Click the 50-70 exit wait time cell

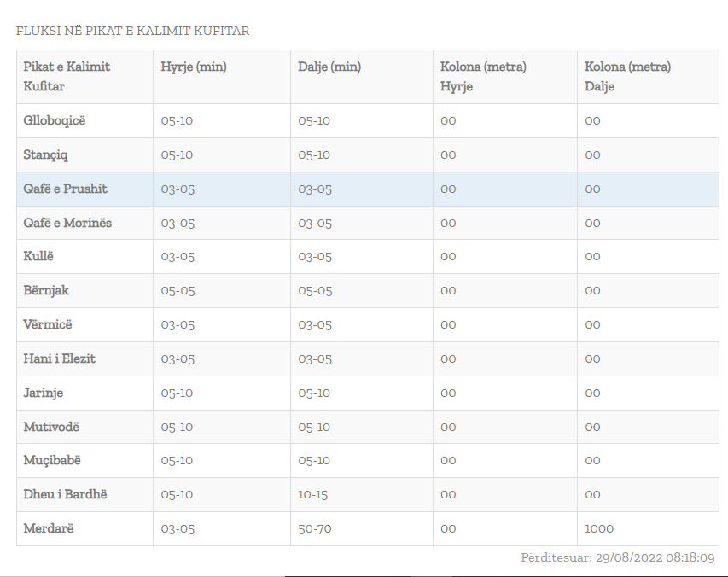(x=315, y=528)
